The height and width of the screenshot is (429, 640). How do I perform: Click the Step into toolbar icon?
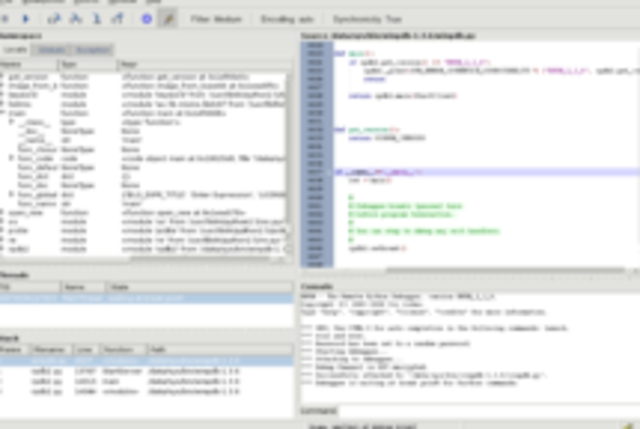(76, 19)
